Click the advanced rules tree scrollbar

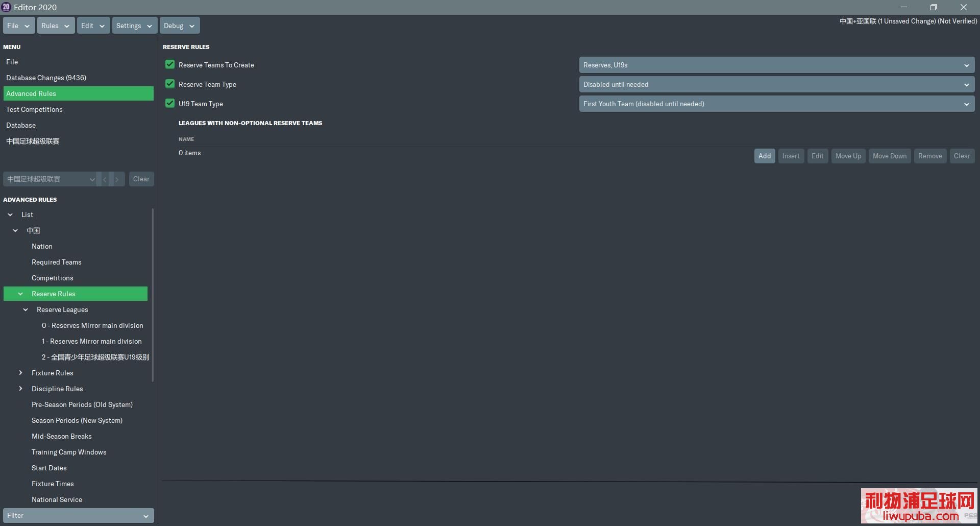153,295
